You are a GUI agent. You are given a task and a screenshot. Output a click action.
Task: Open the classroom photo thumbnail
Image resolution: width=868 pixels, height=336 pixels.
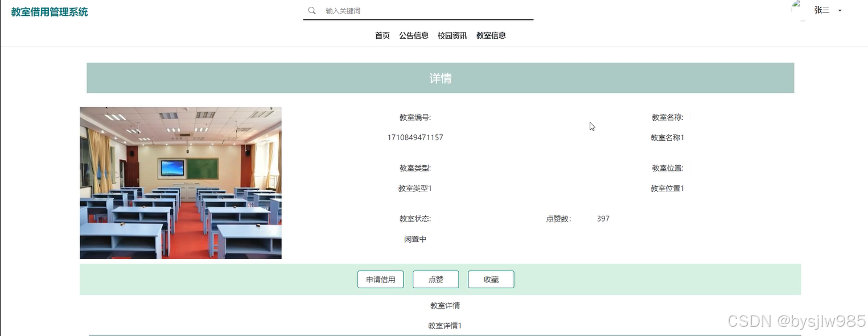(x=180, y=183)
